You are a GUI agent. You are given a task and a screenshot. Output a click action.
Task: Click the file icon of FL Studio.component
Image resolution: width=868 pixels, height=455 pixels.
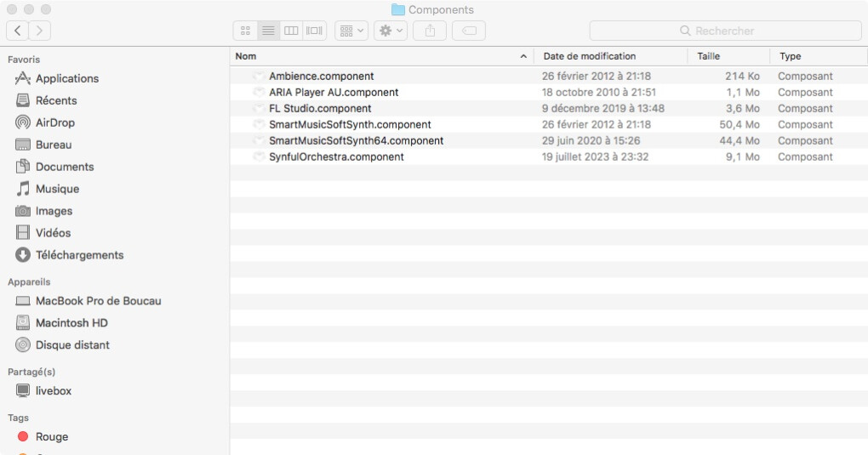[x=259, y=108]
